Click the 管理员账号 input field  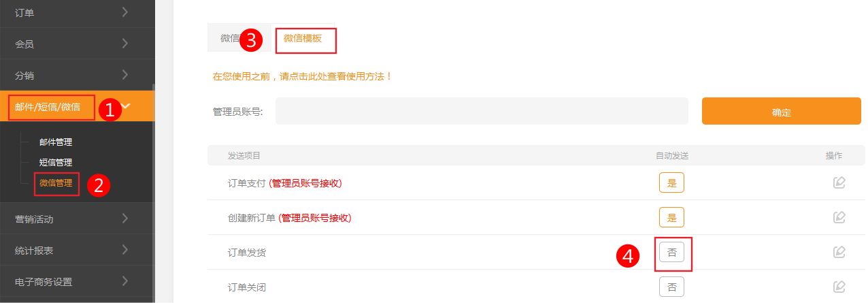(x=482, y=111)
